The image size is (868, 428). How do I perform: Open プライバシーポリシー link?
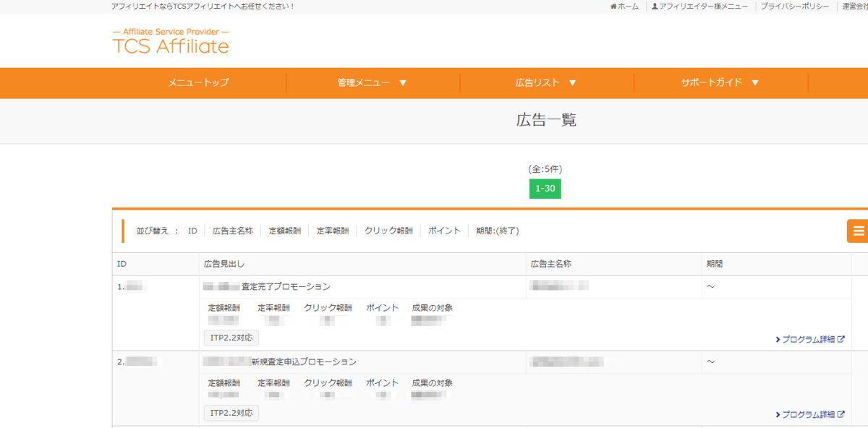(794, 7)
